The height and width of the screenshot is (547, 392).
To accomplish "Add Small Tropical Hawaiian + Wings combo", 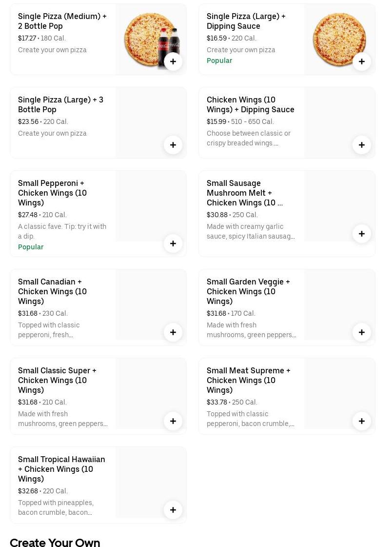I will point(173,510).
